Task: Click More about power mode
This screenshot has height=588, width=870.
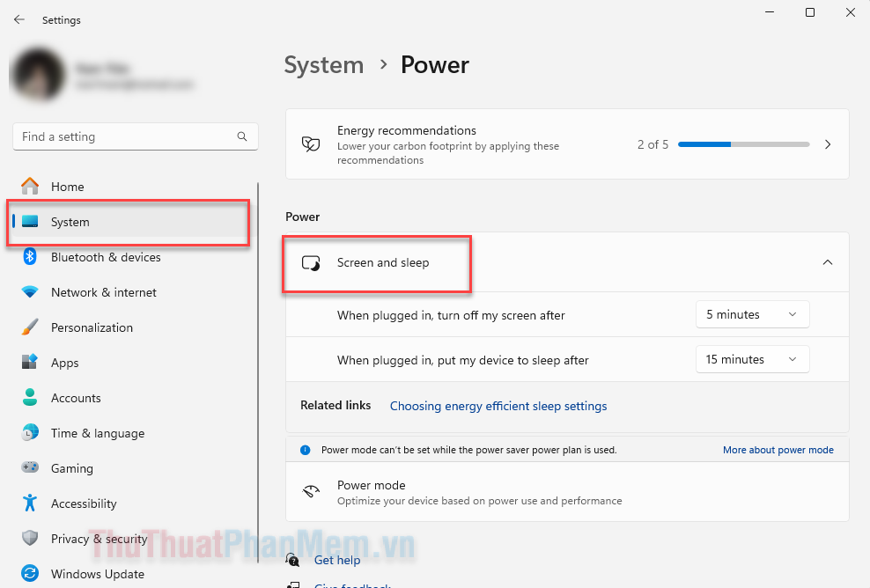Action: (778, 450)
